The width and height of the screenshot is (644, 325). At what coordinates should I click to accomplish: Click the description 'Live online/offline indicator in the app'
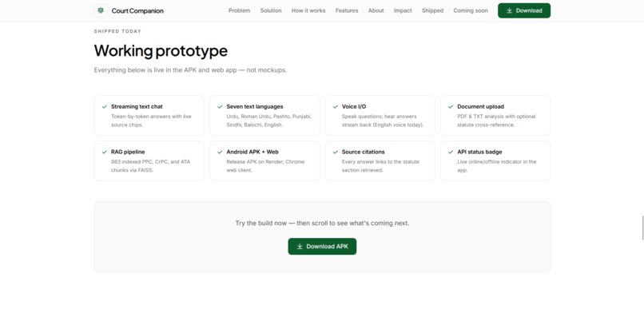(x=496, y=166)
